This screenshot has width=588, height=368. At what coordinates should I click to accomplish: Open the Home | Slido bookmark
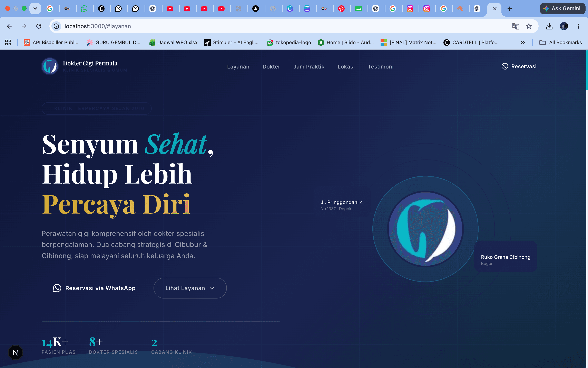(x=346, y=42)
